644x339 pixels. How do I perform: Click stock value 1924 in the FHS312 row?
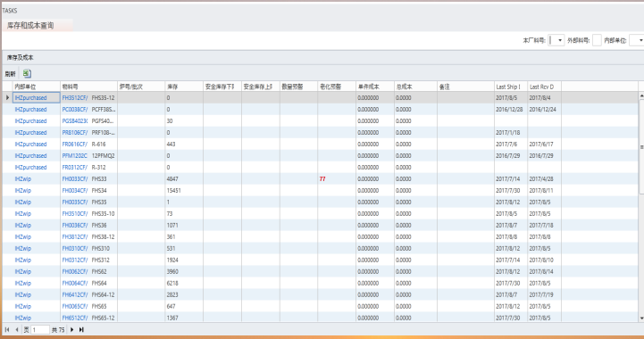coord(172,260)
